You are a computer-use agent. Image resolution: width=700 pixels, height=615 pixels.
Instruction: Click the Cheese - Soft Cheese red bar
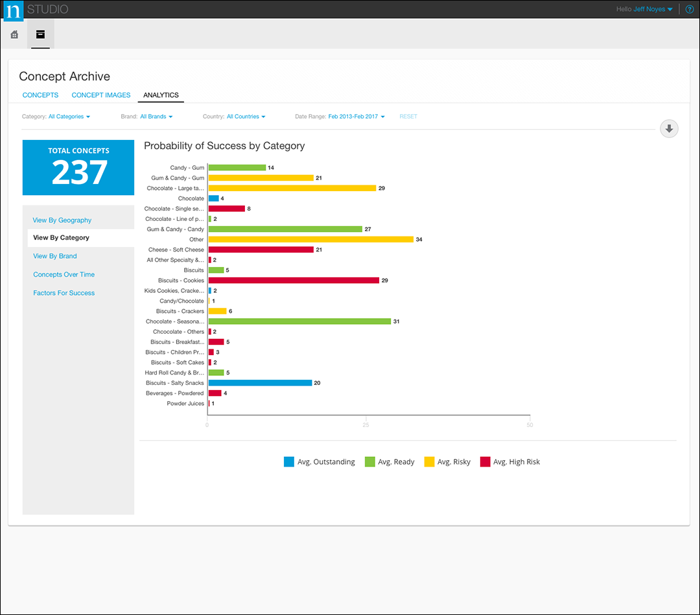[261, 250]
